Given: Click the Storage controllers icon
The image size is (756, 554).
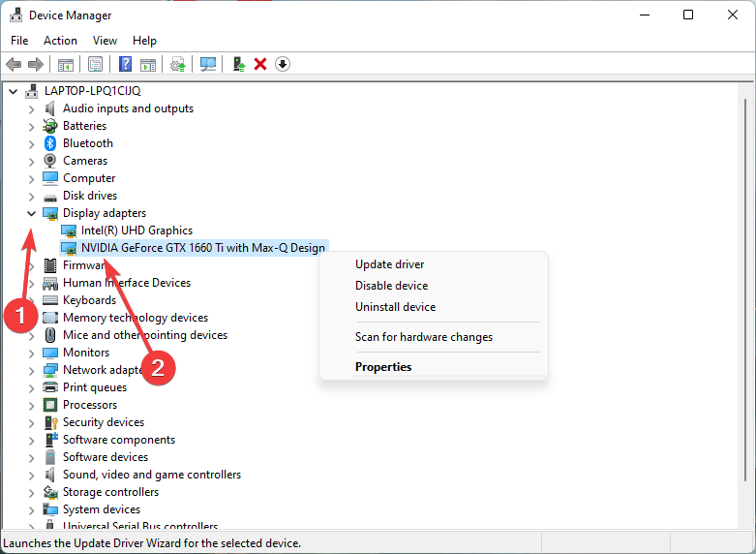Looking at the screenshot, I should [x=50, y=492].
